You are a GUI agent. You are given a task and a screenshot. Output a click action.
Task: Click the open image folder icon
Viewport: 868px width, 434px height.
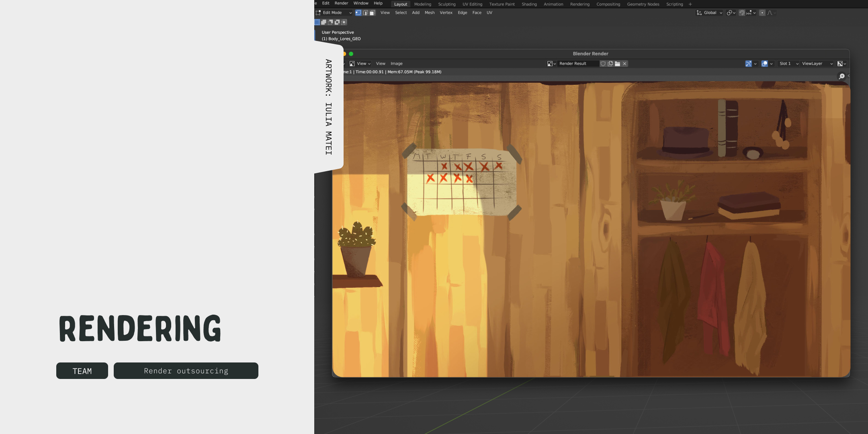tap(618, 64)
